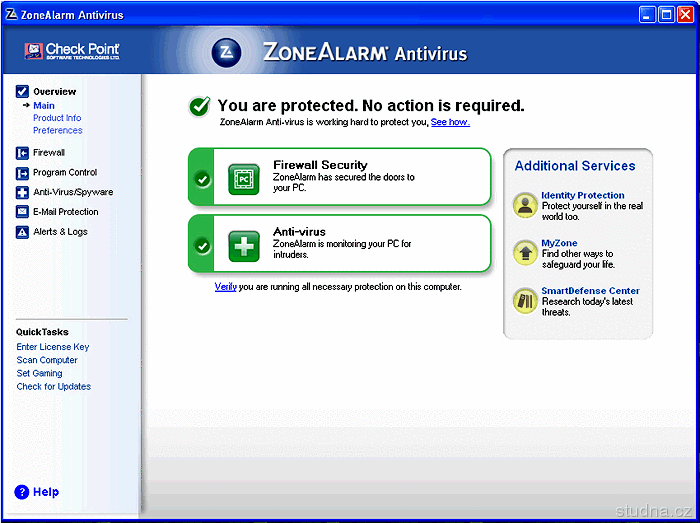
Task: Select Product Info under Overview
Action: (57, 118)
